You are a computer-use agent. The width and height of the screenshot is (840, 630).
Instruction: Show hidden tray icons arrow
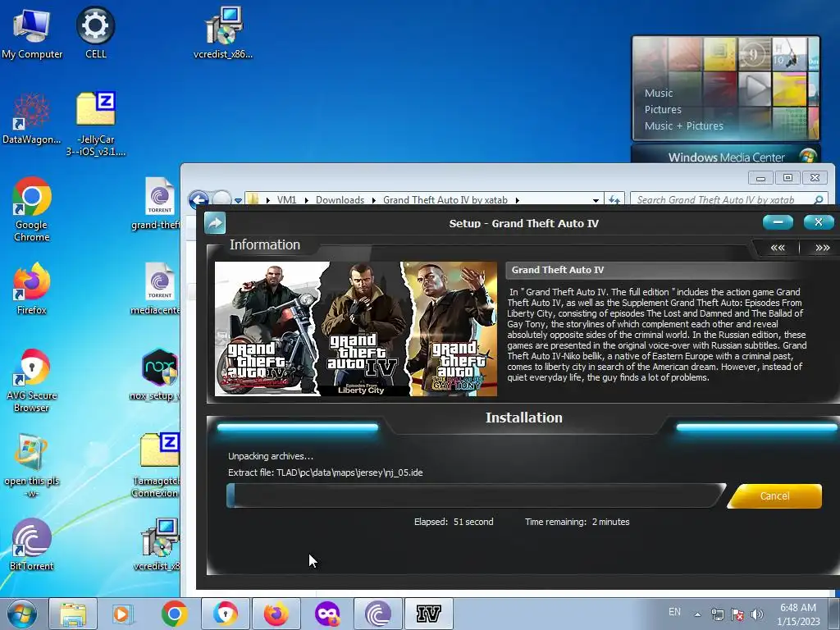pos(697,614)
